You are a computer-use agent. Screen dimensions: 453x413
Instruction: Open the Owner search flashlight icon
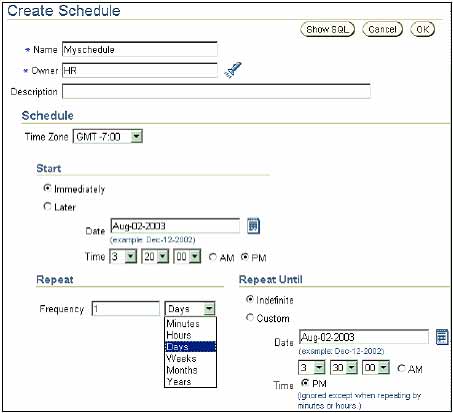click(233, 70)
